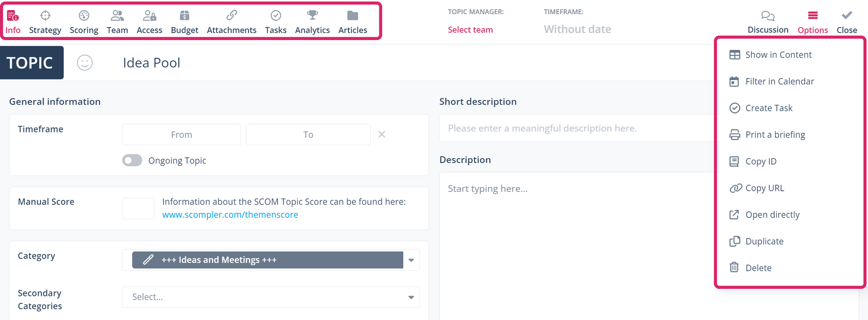Open the Scoring gauge icon
Image resolution: width=868 pixels, height=320 pixels.
coord(84,16)
